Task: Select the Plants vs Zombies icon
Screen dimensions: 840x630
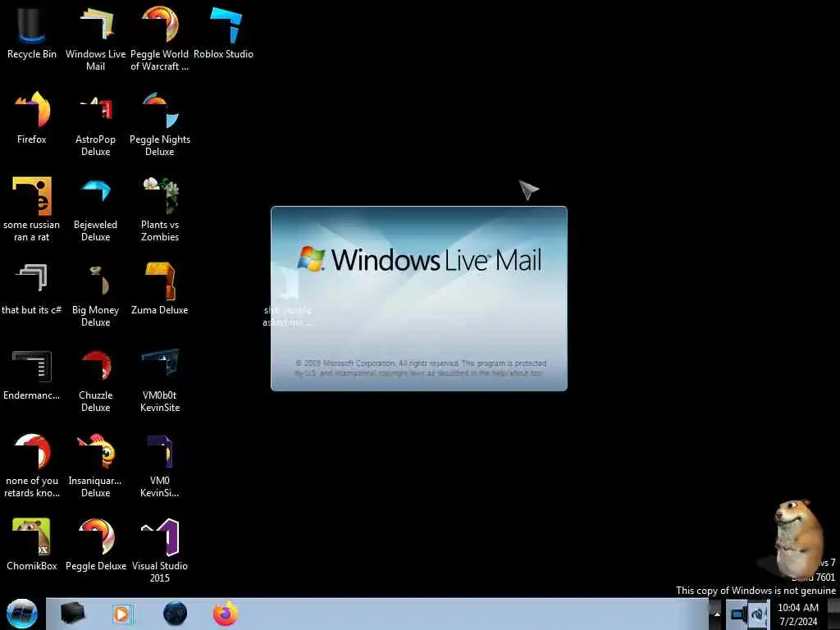Action: [x=160, y=209]
